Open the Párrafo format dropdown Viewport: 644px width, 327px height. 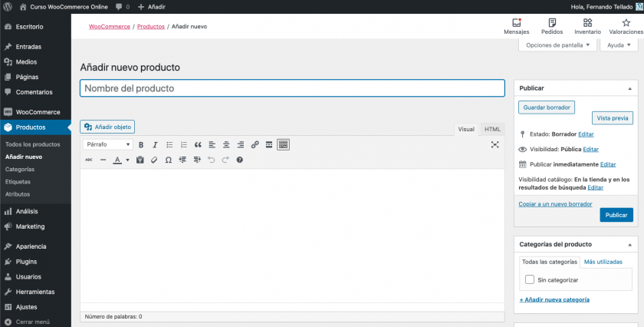click(x=107, y=144)
